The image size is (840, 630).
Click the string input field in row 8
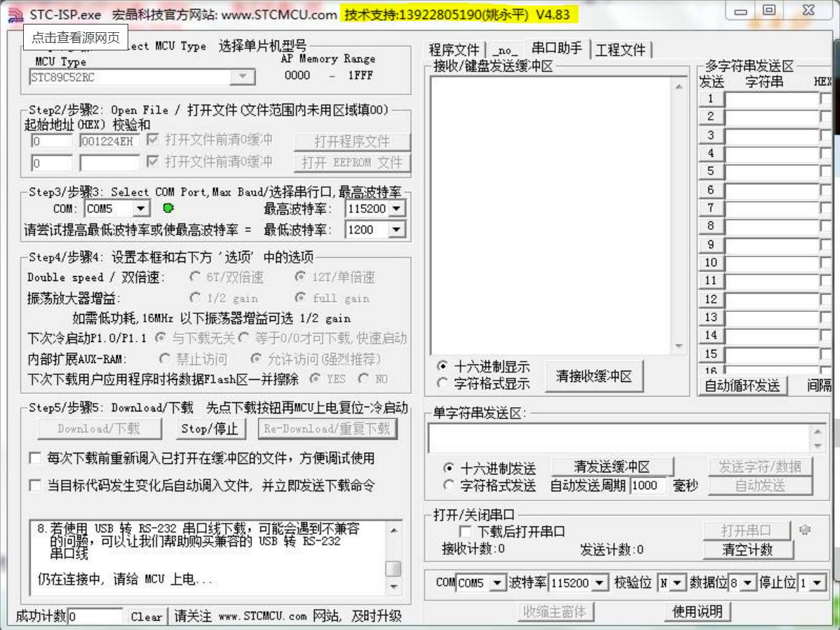click(772, 226)
